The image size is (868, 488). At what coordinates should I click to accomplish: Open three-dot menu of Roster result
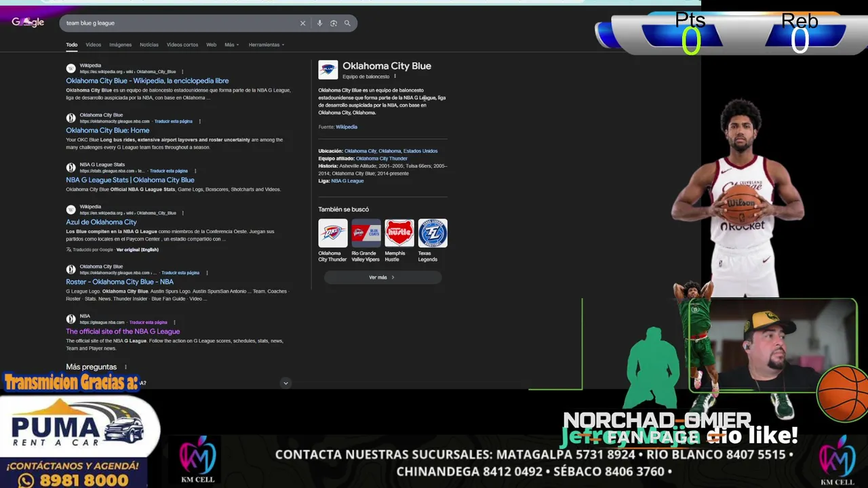pos(206,272)
